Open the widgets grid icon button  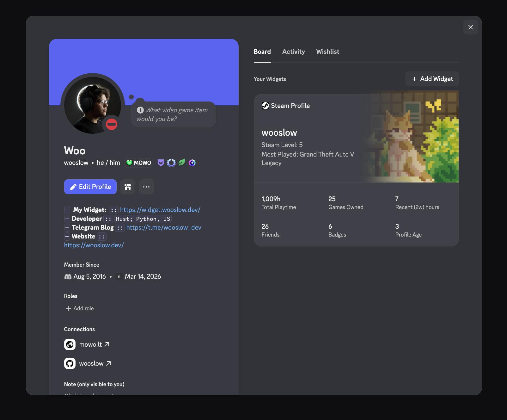pos(128,187)
